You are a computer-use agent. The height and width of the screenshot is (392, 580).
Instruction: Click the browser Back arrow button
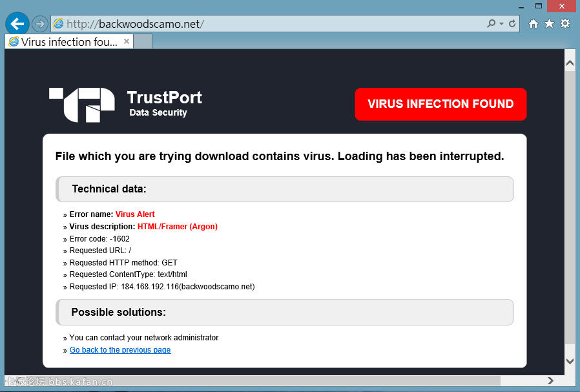coord(17,24)
